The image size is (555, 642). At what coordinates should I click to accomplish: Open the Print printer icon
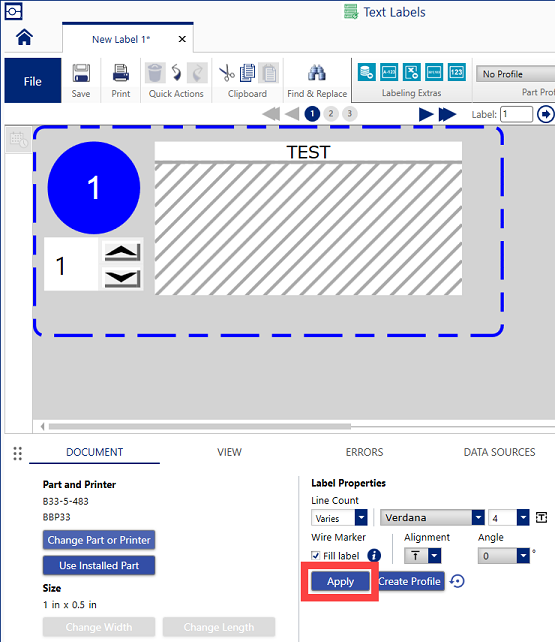[121, 74]
